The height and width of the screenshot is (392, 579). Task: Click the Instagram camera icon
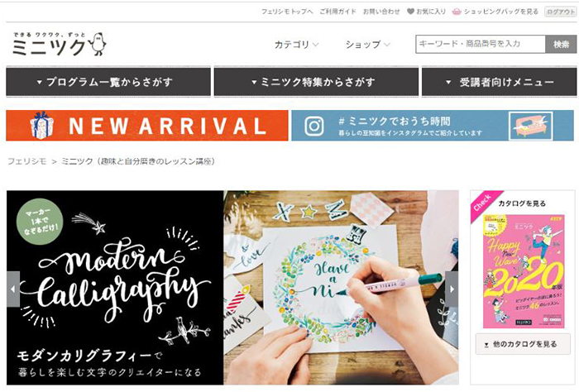314,126
